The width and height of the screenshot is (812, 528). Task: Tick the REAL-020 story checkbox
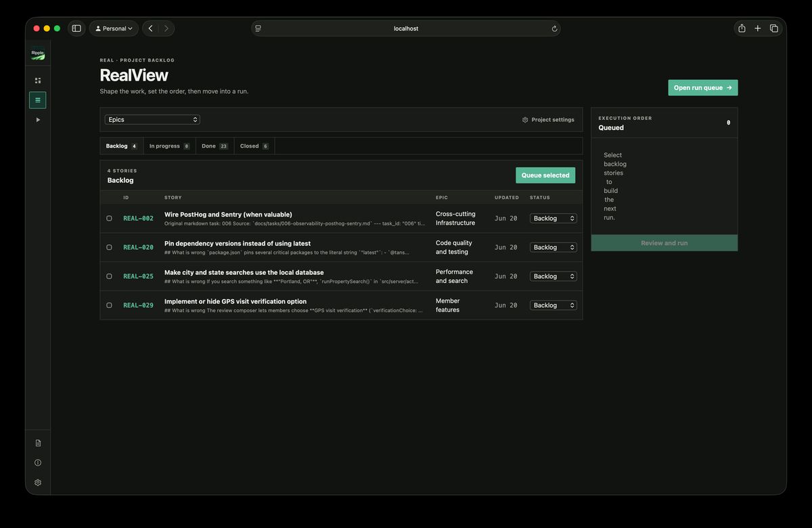pyautogui.click(x=109, y=247)
